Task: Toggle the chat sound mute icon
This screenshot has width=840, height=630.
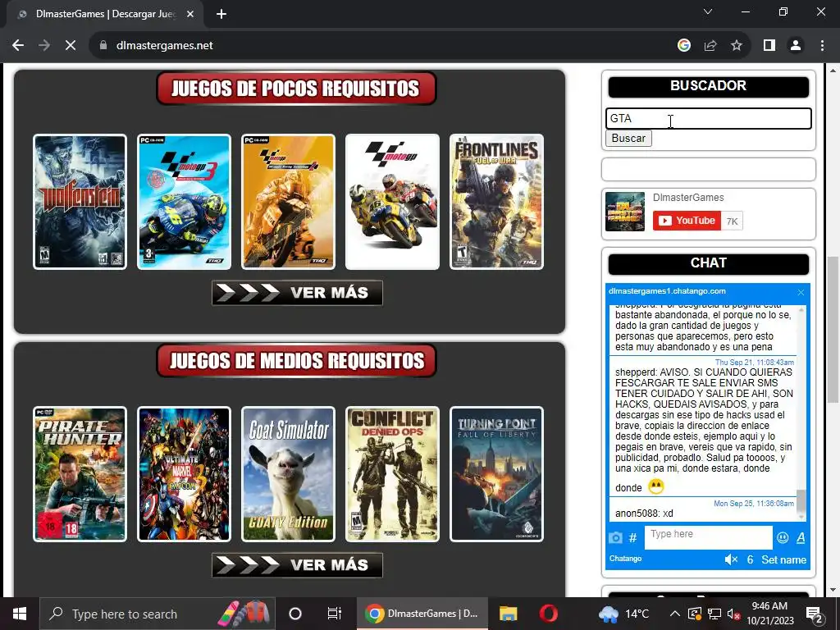Action: click(731, 559)
